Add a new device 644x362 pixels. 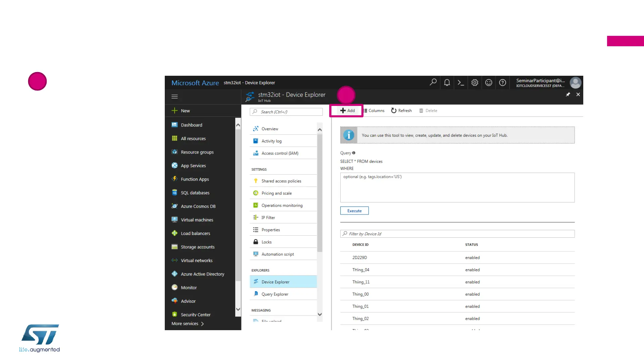point(347,111)
